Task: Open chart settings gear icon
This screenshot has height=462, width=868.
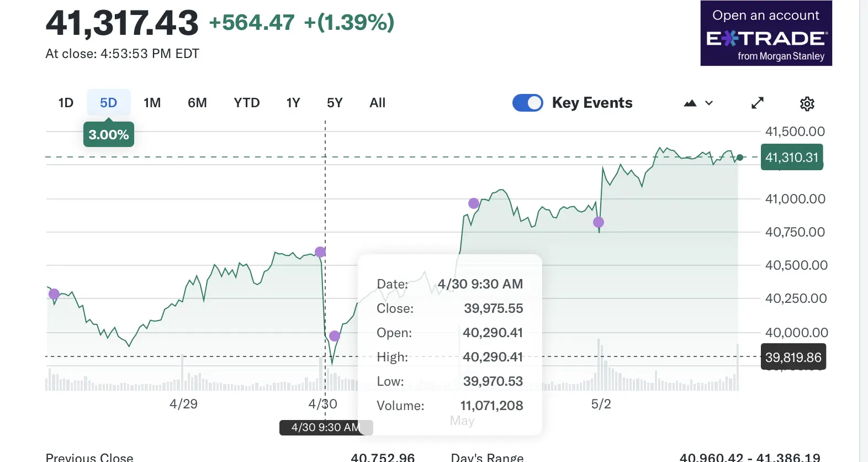Action: click(807, 103)
